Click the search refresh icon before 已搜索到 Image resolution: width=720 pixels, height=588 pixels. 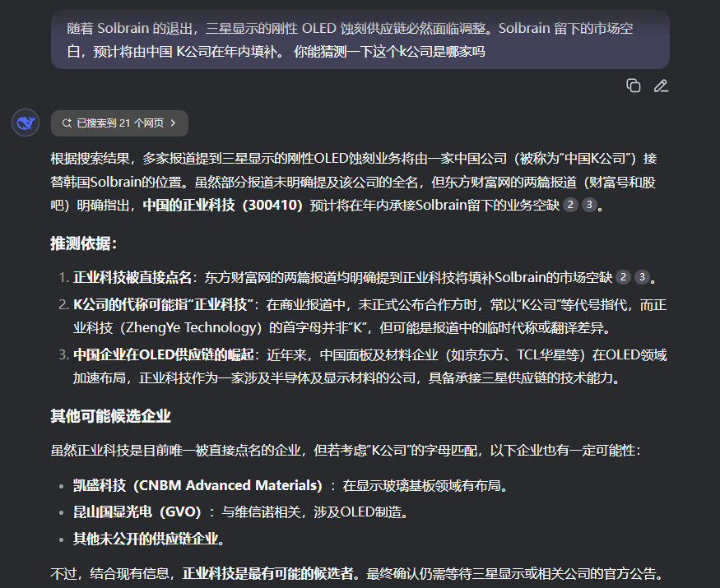[67, 123]
